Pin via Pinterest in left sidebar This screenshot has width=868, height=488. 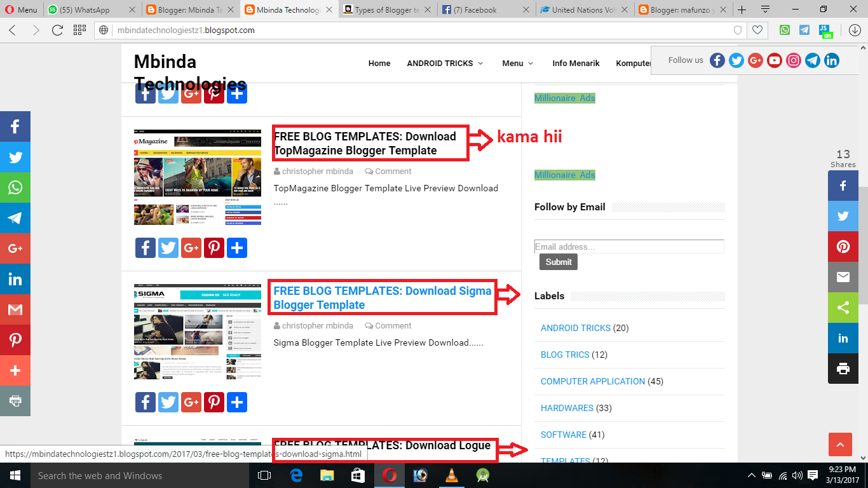[x=15, y=340]
